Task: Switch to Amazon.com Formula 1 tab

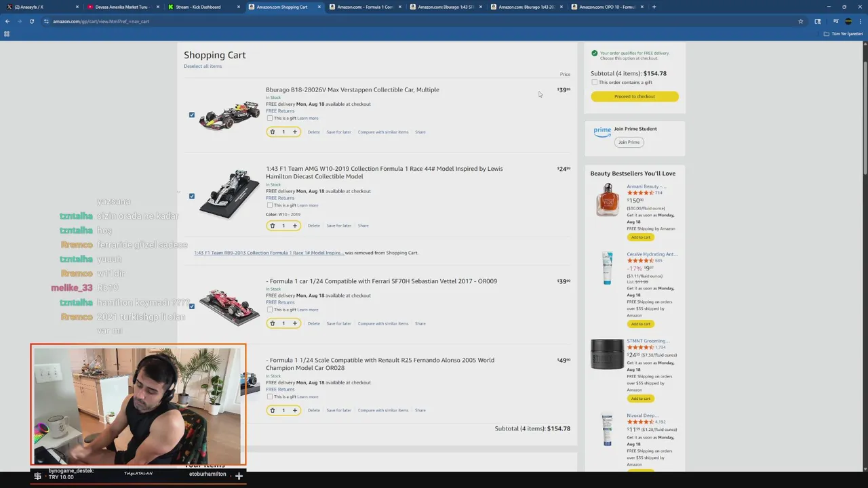Action: coord(364,7)
